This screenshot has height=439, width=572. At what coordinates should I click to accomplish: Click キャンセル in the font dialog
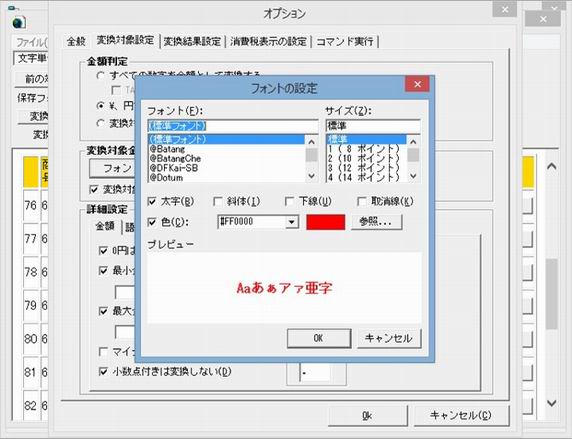[x=389, y=338]
